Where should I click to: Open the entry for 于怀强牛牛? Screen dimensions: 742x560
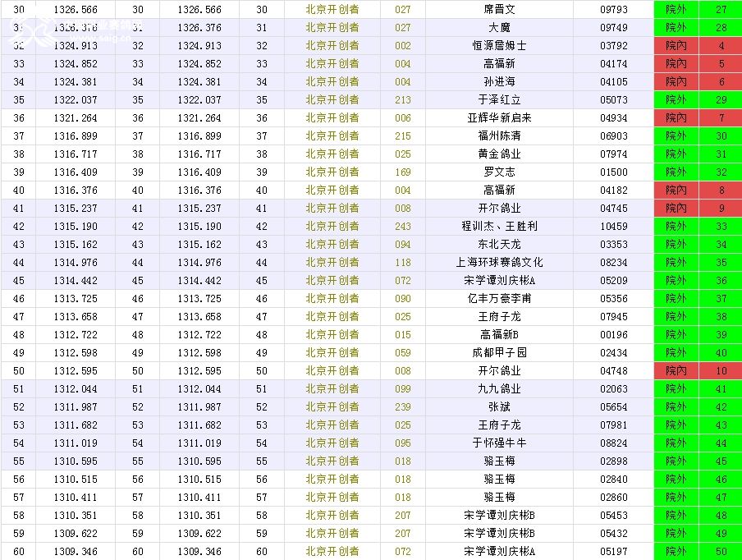tap(499, 443)
